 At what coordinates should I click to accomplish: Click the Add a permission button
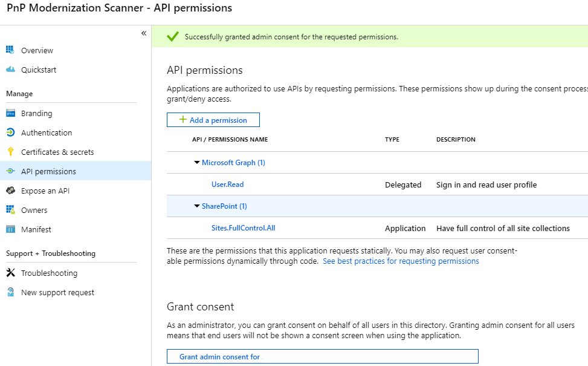[x=213, y=120]
